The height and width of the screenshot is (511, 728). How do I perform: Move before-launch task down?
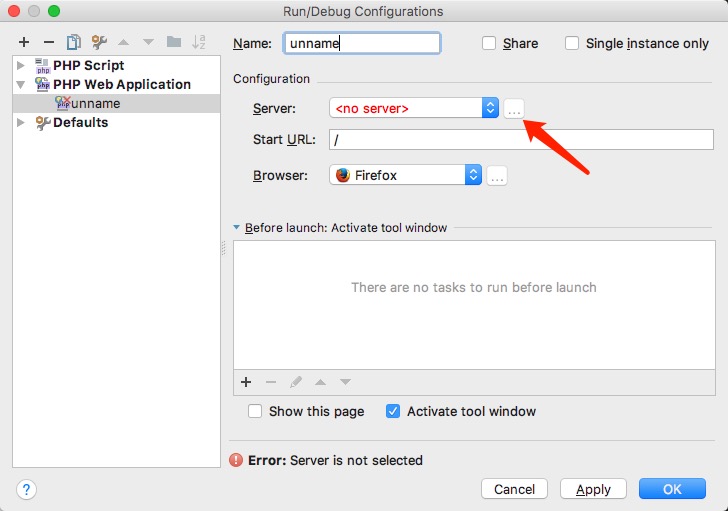pos(345,382)
